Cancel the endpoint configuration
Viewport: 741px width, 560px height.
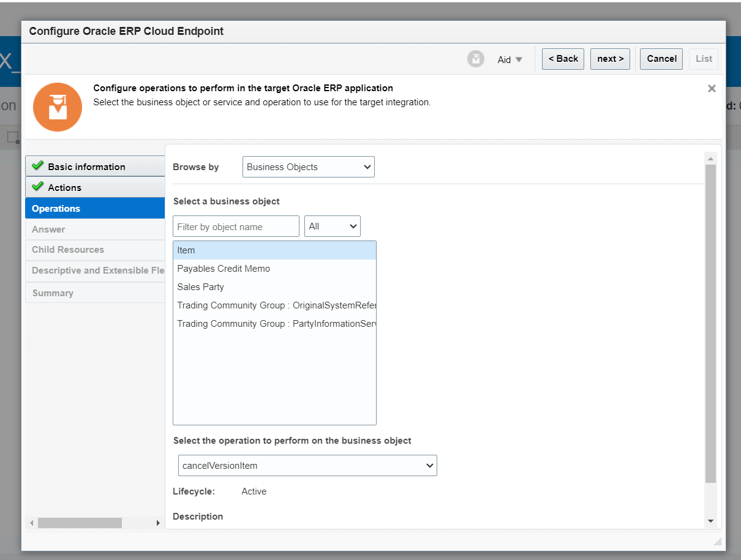pos(661,59)
